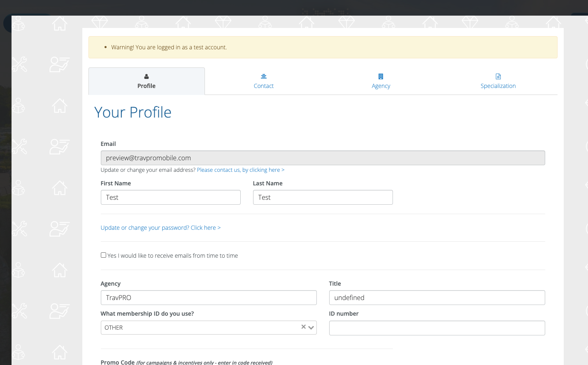Viewport: 588px width, 365px height.
Task: Switch to the Contact tab
Action: tap(264, 86)
